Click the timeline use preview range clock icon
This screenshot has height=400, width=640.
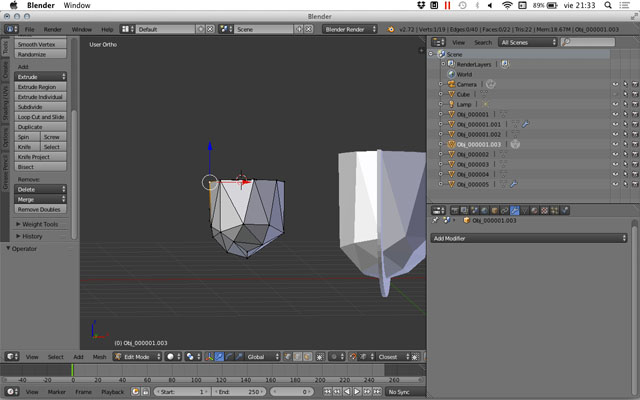136,391
